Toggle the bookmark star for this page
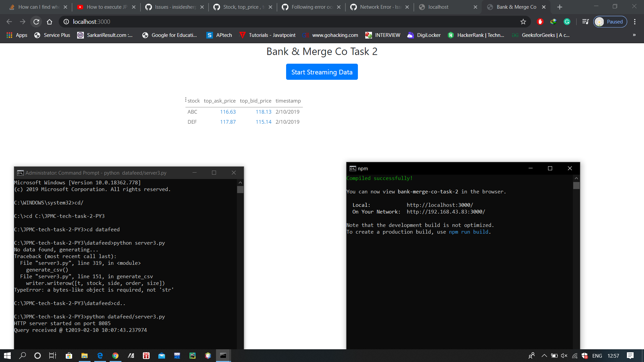 523,21
